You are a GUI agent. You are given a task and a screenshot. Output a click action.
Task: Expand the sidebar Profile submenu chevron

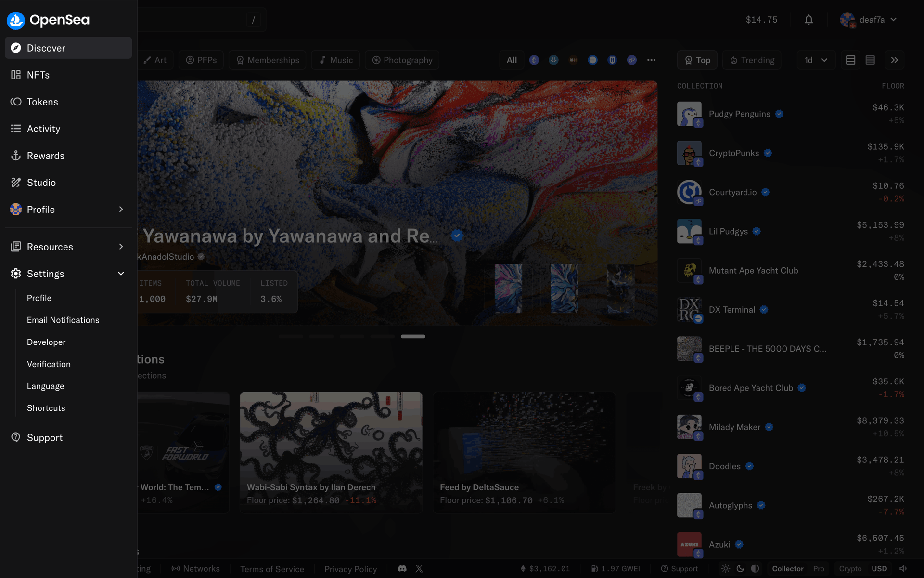tap(121, 210)
